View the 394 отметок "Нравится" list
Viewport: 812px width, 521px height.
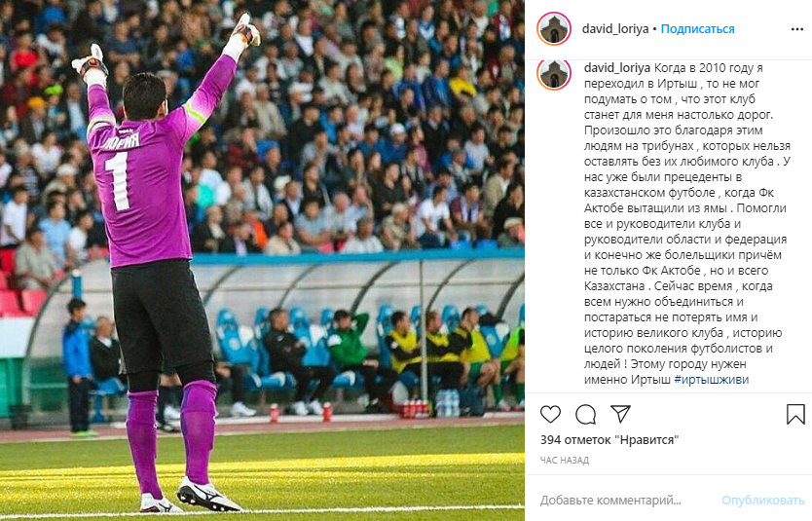pyautogui.click(x=609, y=440)
